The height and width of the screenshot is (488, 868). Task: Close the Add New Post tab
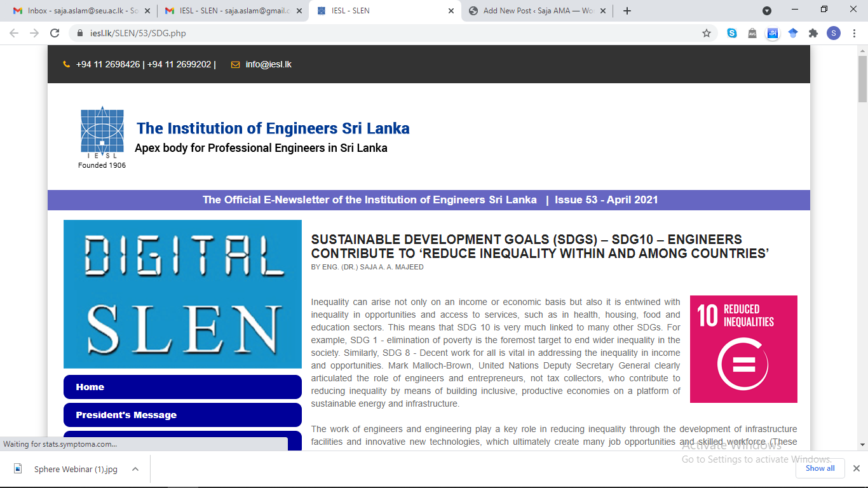click(603, 11)
